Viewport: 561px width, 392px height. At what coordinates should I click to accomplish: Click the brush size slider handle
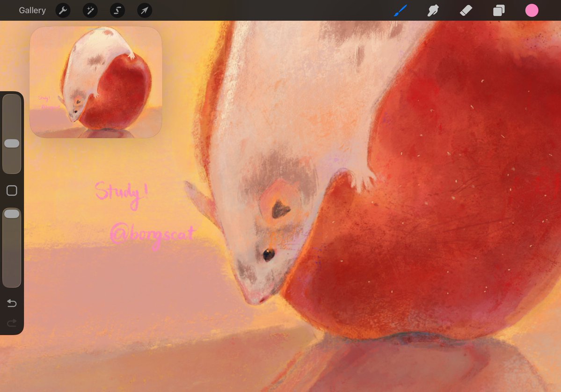[12, 144]
